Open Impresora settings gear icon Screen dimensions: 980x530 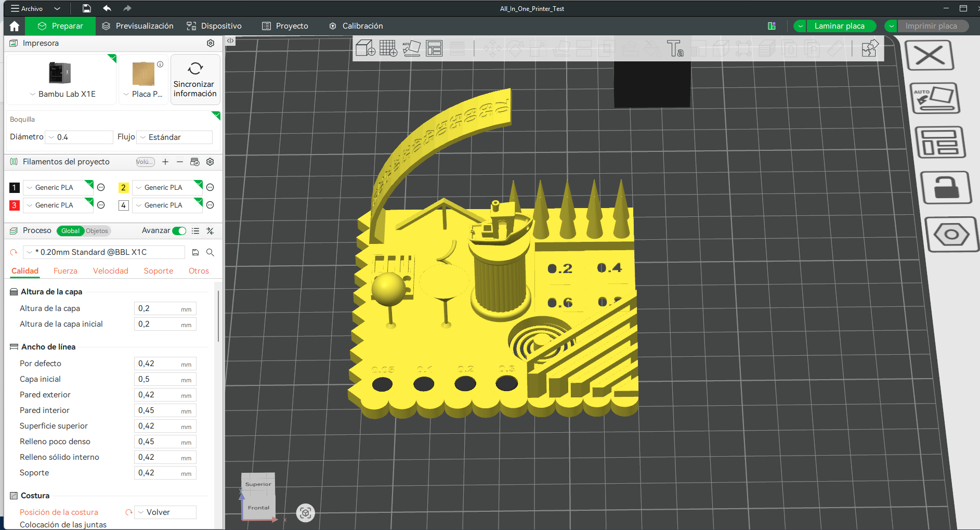[x=211, y=43]
